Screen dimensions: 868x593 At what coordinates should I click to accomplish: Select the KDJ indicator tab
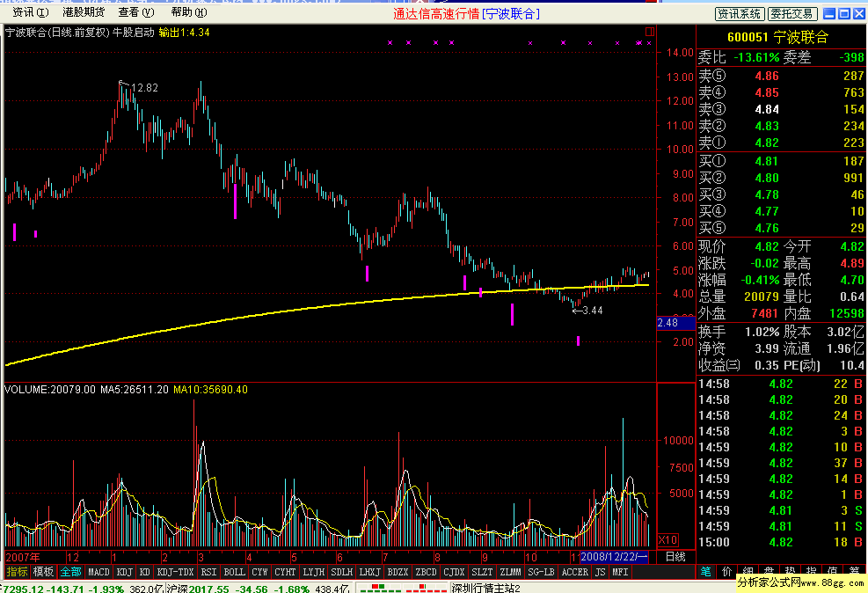(125, 572)
